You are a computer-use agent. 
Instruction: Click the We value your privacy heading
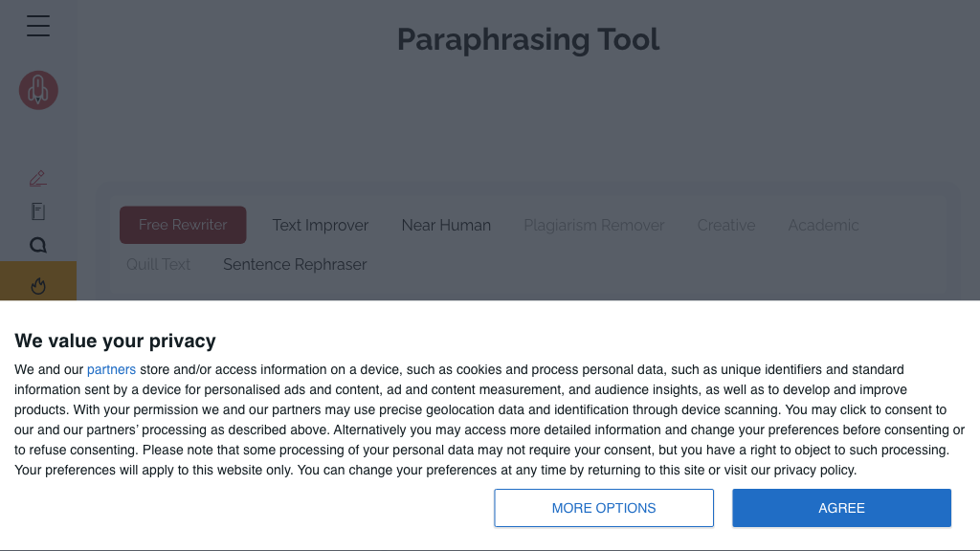115,341
